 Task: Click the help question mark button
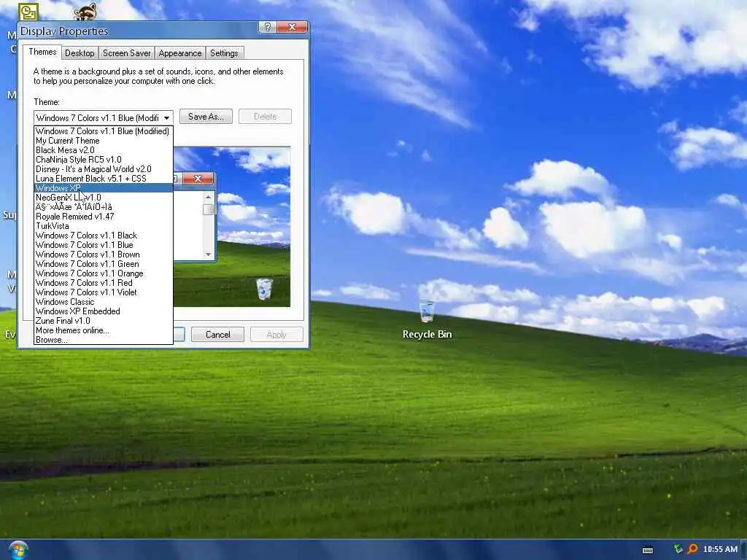[267, 27]
